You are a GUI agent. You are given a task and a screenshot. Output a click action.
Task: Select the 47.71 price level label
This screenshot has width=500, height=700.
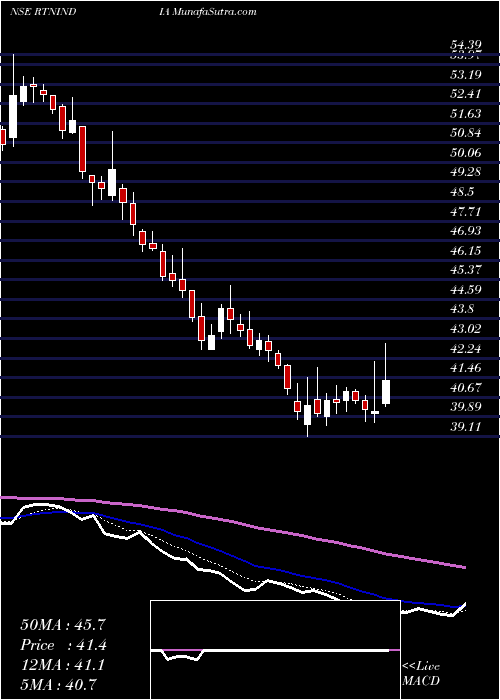465,211
